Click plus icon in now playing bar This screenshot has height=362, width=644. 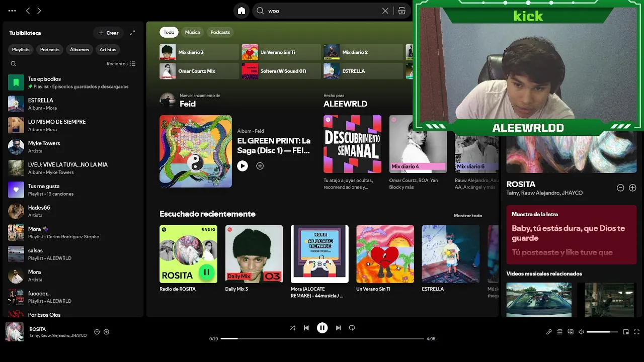click(106, 332)
